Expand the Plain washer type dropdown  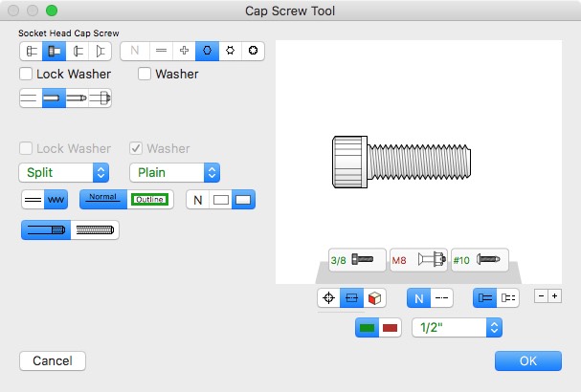[x=174, y=173]
